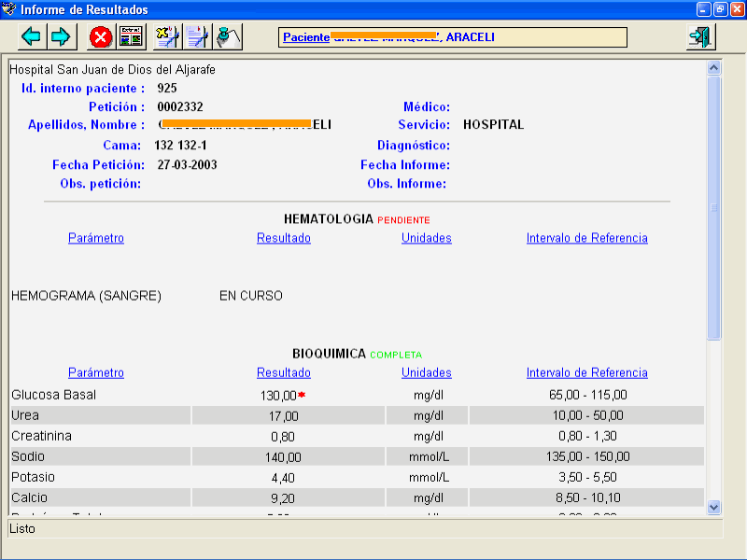747x560 pixels.
Task: Click the Parámetro header under Hematologia
Action: coord(96,238)
